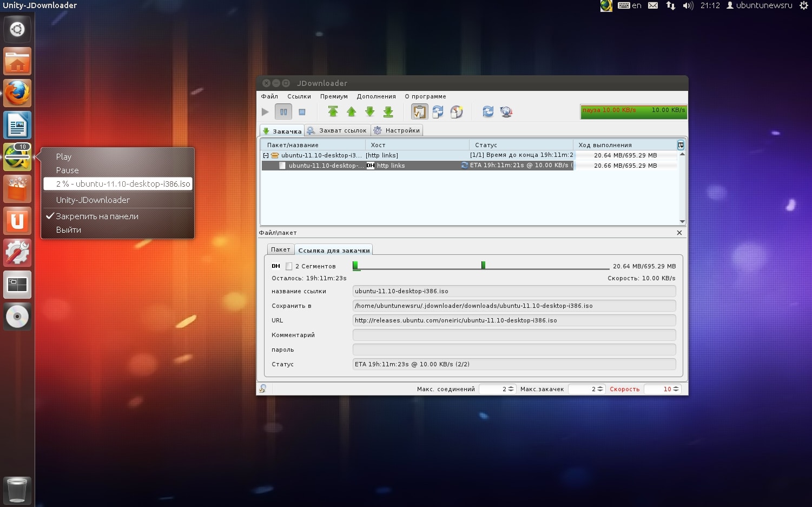Close the Файл\пакет details panel
The width and height of the screenshot is (812, 507).
point(679,233)
